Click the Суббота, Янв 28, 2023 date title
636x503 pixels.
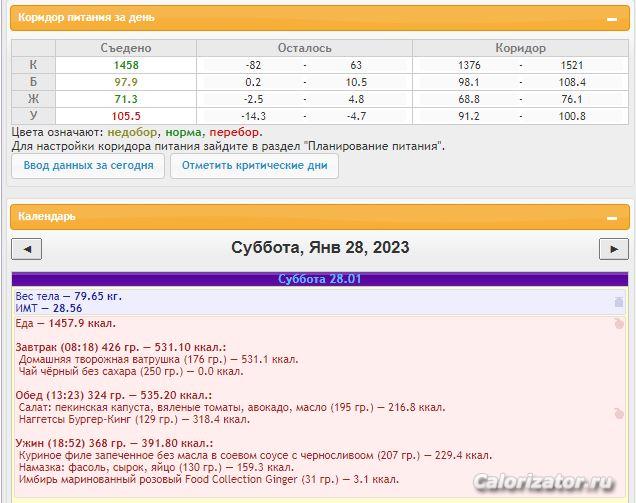coord(319,248)
